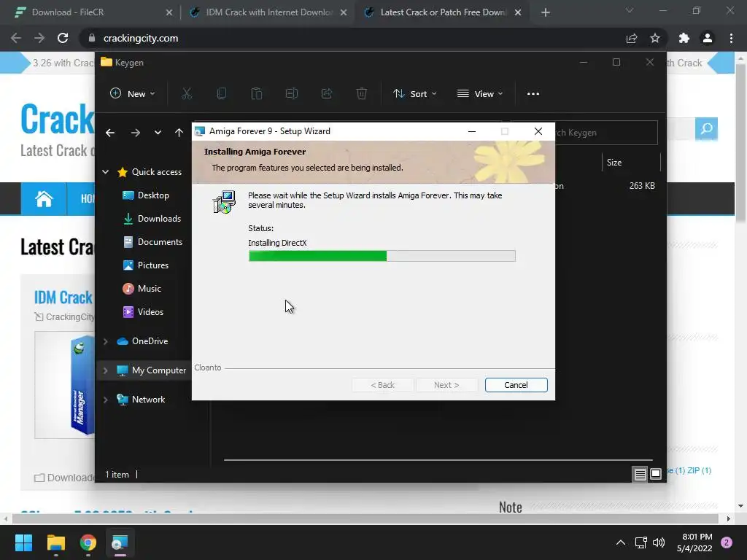Click the Cut scissors icon in Keygen toolbar
This screenshot has width=747, height=560.
[186, 94]
